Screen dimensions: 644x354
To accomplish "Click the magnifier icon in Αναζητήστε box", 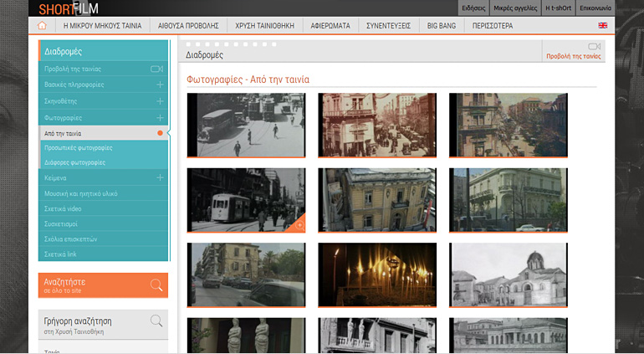I will pyautogui.click(x=156, y=285).
